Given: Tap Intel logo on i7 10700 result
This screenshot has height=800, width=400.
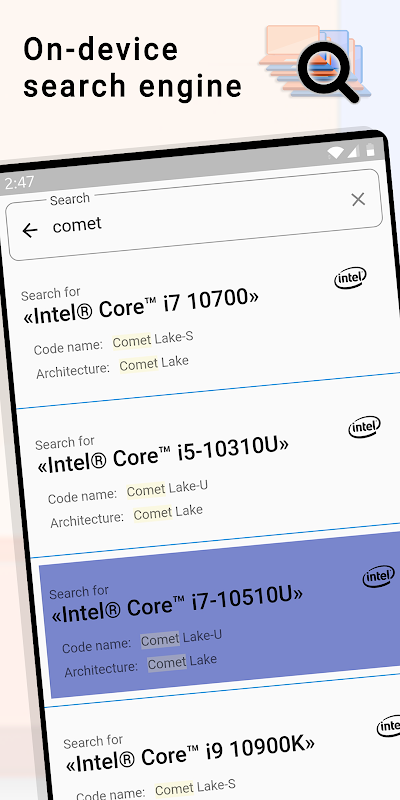Looking at the screenshot, I should [x=350, y=278].
